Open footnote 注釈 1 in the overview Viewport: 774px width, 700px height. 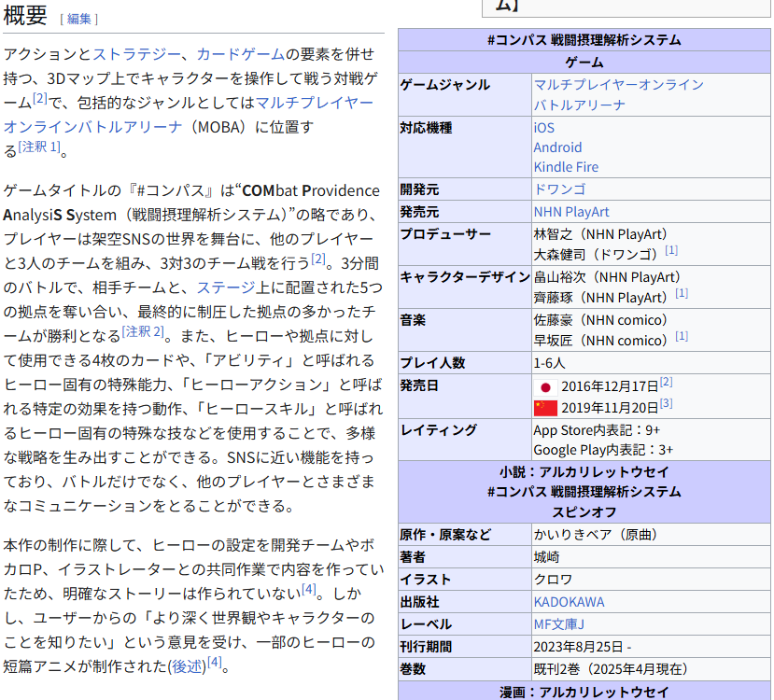pos(39,147)
